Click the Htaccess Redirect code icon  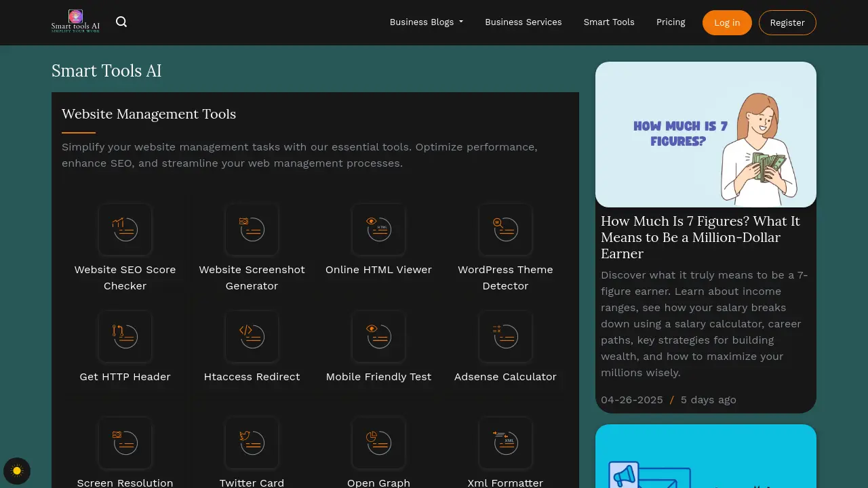(252, 337)
